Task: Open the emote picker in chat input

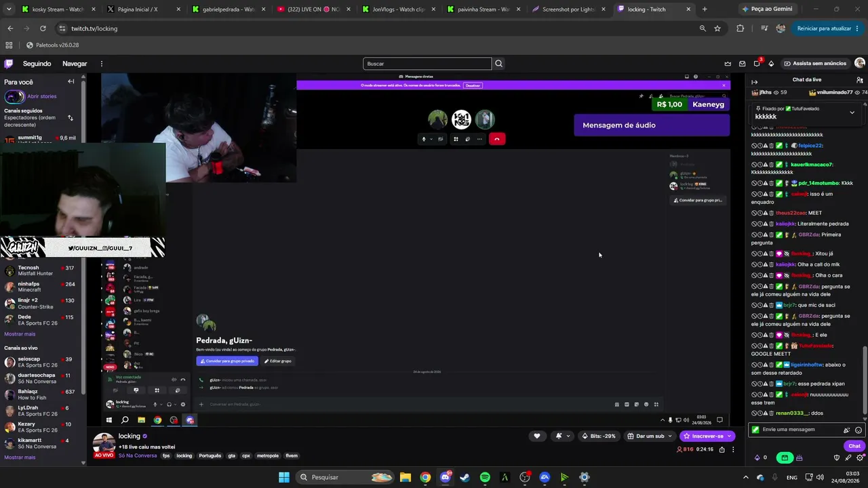Action: coord(859,430)
